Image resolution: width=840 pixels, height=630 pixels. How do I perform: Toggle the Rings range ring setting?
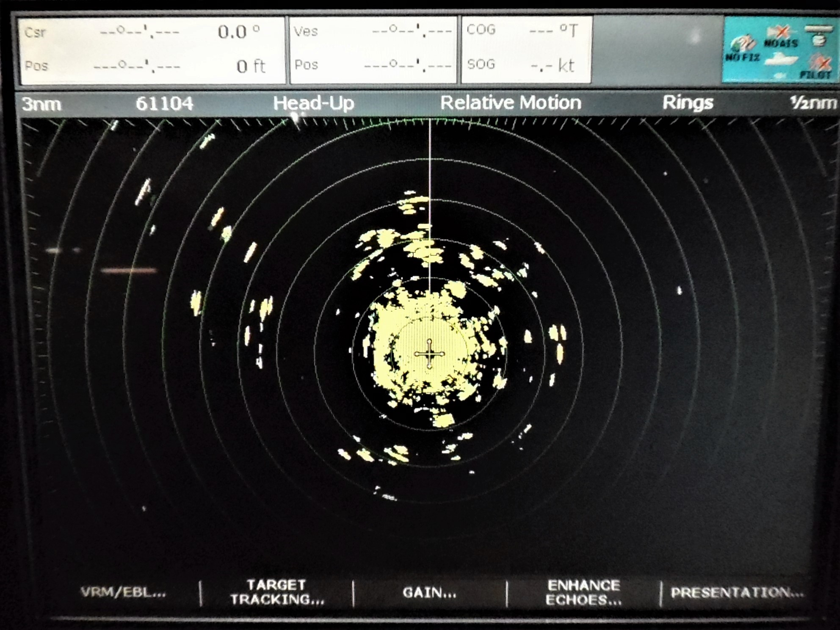tap(688, 103)
